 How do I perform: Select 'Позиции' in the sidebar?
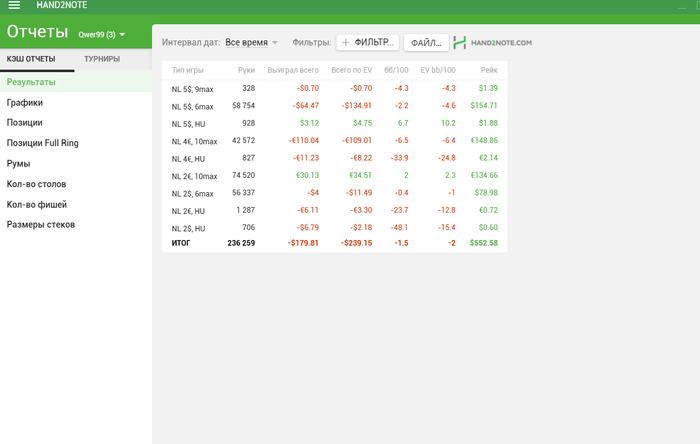click(25, 122)
